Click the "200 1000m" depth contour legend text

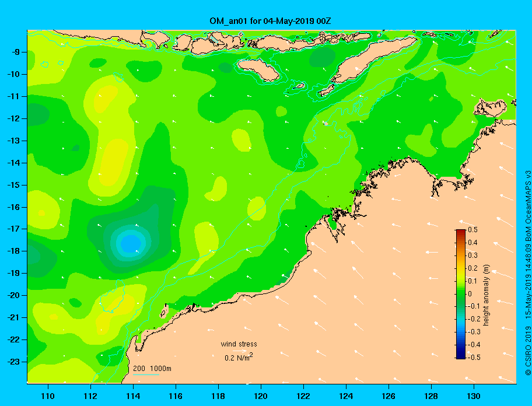[x=152, y=369]
